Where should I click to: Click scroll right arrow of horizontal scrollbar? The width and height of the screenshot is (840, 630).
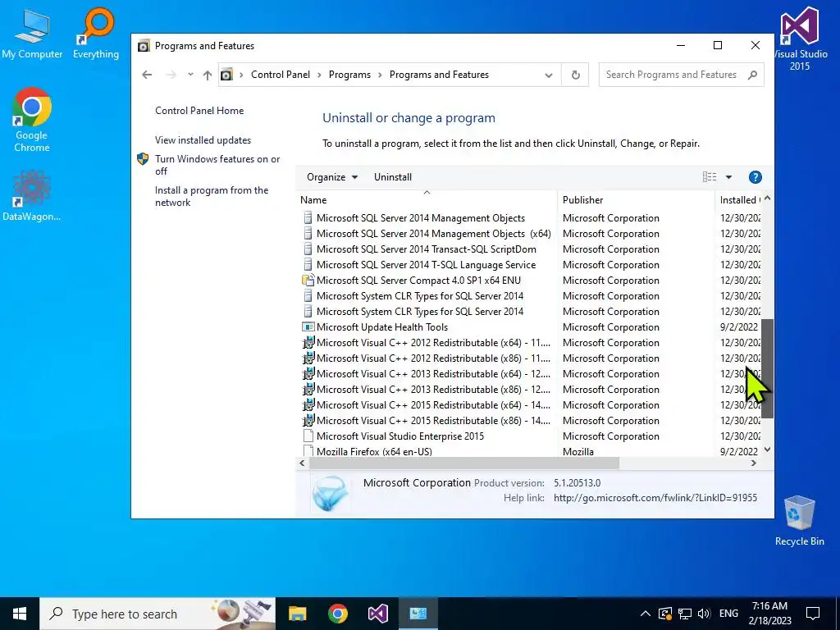(754, 463)
